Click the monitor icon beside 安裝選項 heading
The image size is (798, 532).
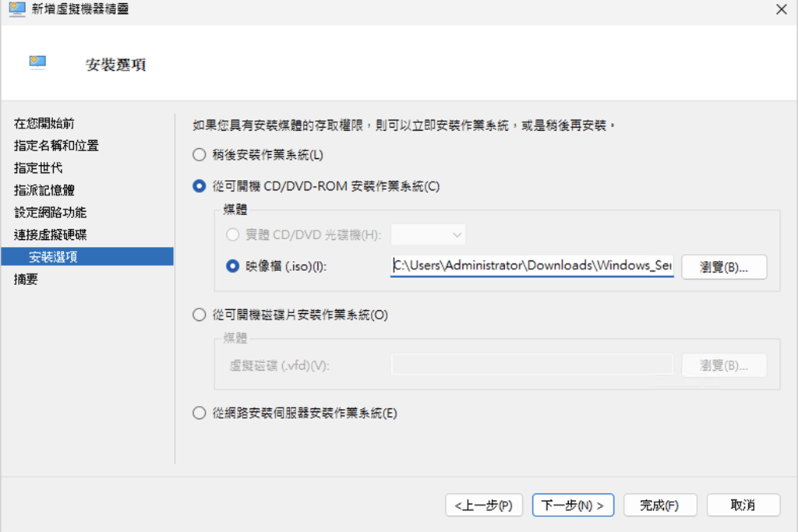click(x=37, y=62)
